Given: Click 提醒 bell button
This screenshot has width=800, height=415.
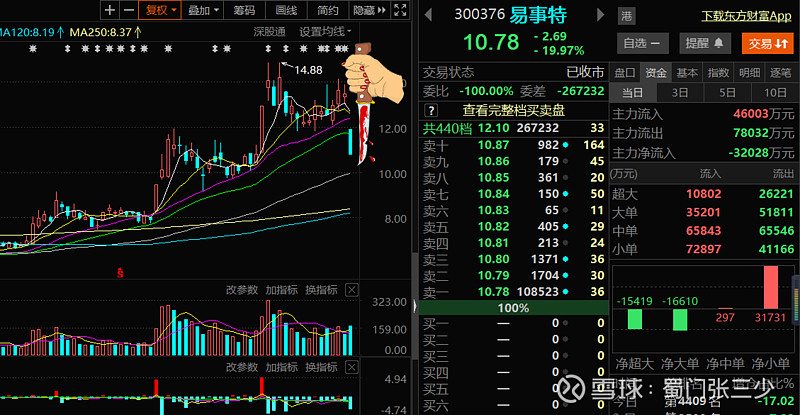Looking at the screenshot, I should [x=705, y=43].
